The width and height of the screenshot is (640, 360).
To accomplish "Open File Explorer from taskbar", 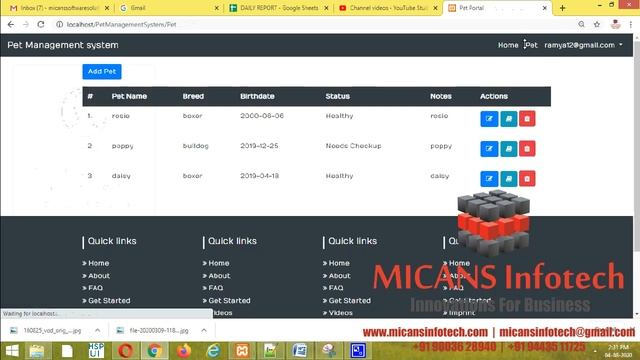I will click(37, 351).
